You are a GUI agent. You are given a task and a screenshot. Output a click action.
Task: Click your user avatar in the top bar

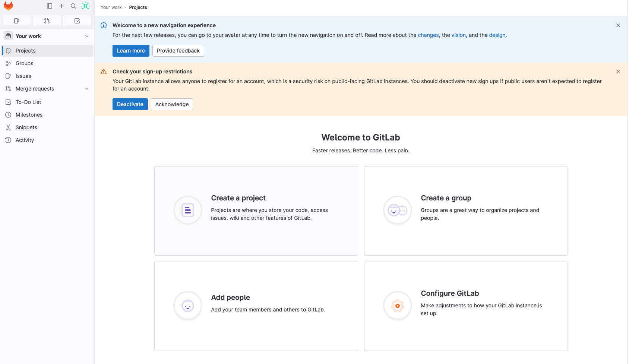pyautogui.click(x=85, y=6)
